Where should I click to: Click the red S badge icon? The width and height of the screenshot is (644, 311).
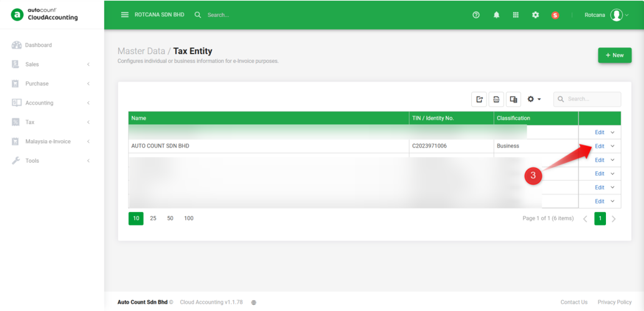point(555,15)
